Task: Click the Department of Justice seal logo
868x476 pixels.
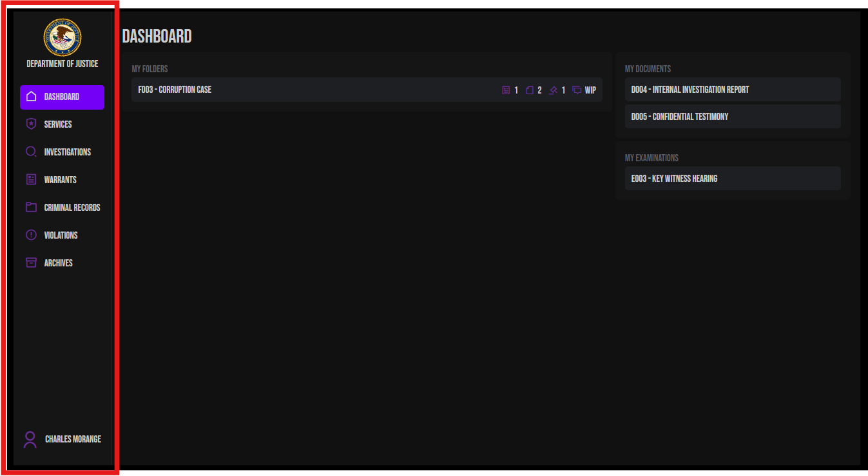Action: coord(63,37)
